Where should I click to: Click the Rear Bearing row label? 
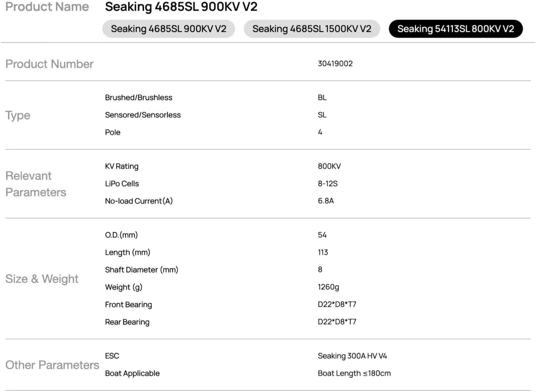pyautogui.click(x=127, y=322)
